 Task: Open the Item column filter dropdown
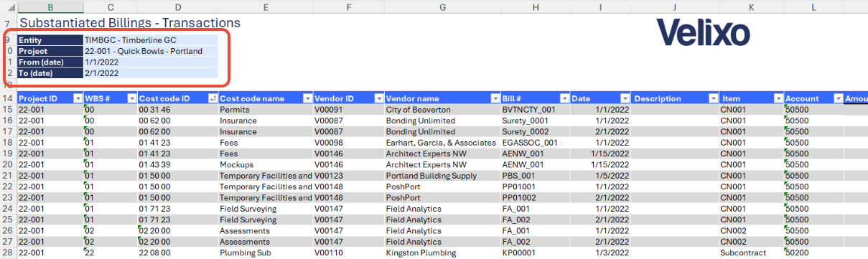click(778, 98)
